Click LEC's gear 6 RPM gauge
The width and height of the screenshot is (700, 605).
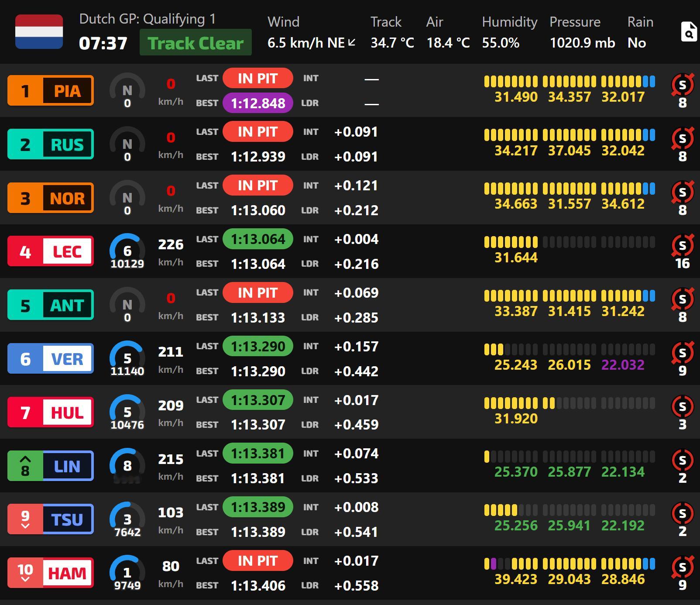tap(127, 252)
